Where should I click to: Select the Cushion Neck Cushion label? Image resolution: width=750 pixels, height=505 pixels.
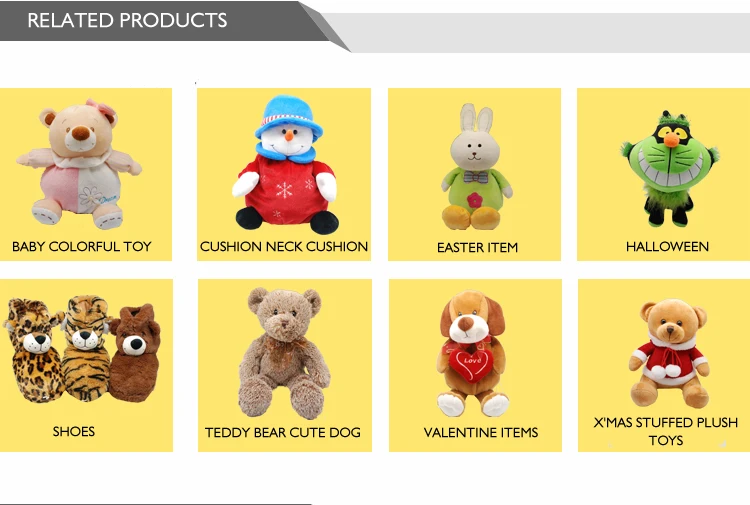pos(284,246)
